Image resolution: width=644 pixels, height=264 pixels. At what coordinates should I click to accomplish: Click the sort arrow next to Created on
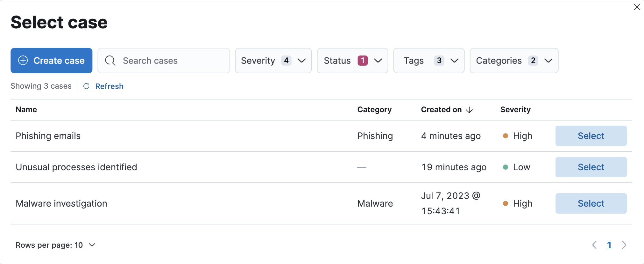coord(469,110)
